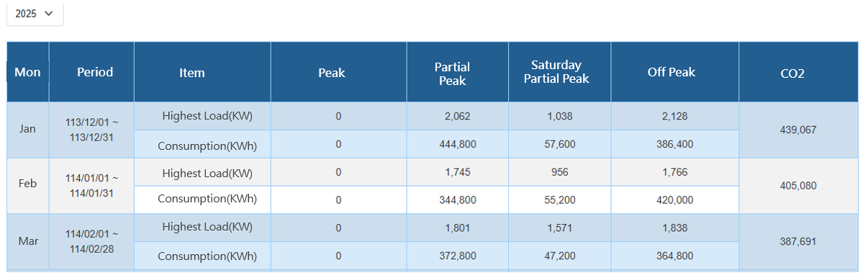Click the Peak column header

(339, 72)
